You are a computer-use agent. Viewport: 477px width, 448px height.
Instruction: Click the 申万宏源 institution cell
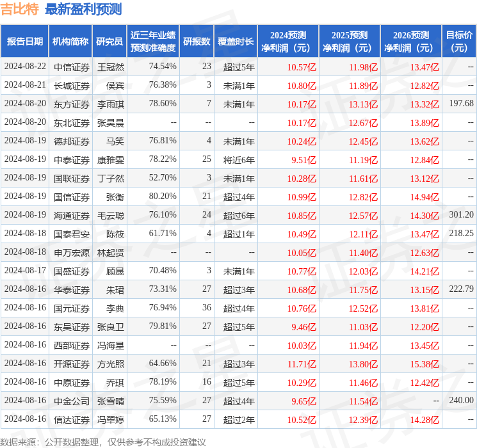point(72,253)
